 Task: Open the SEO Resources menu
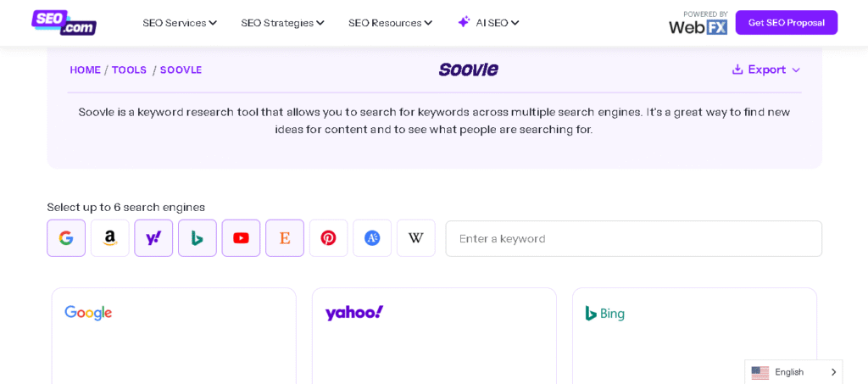390,23
